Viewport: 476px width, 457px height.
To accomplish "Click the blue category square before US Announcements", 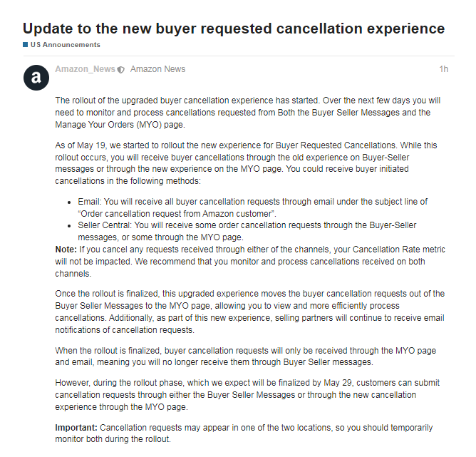I will pos(26,45).
